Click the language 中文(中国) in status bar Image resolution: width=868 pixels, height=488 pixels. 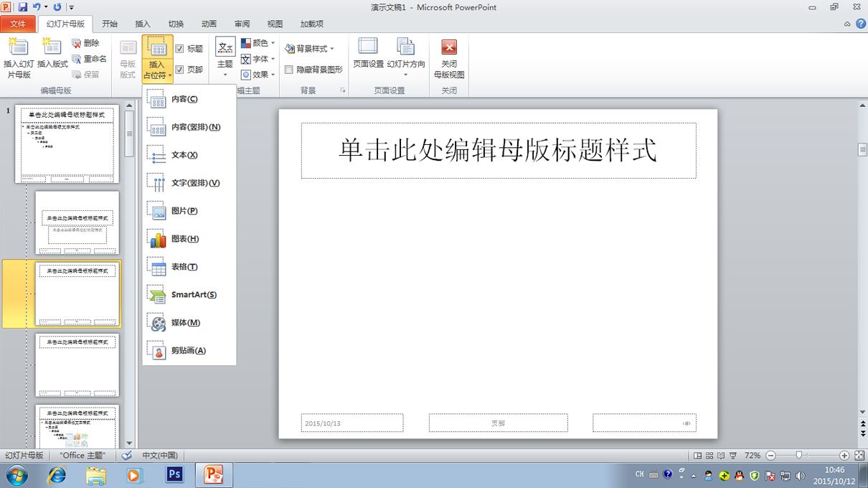point(159,456)
